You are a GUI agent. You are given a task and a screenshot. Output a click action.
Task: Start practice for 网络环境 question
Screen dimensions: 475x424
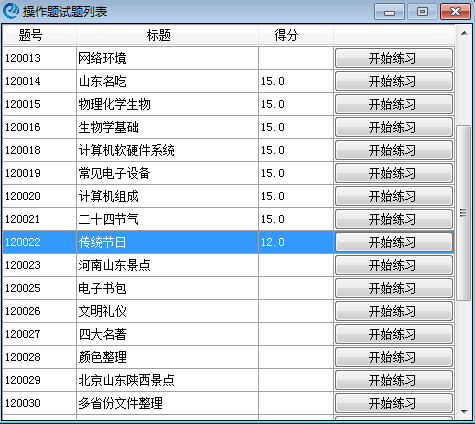click(394, 58)
